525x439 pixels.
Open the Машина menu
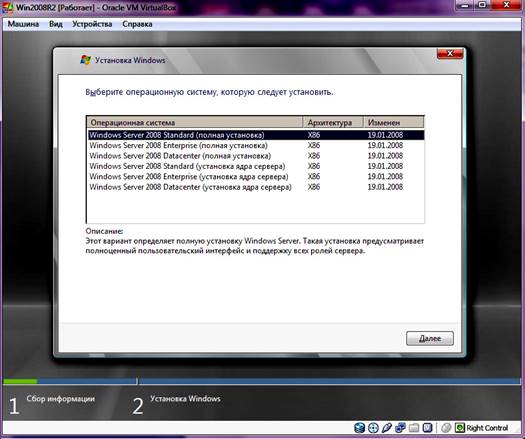coord(23,24)
